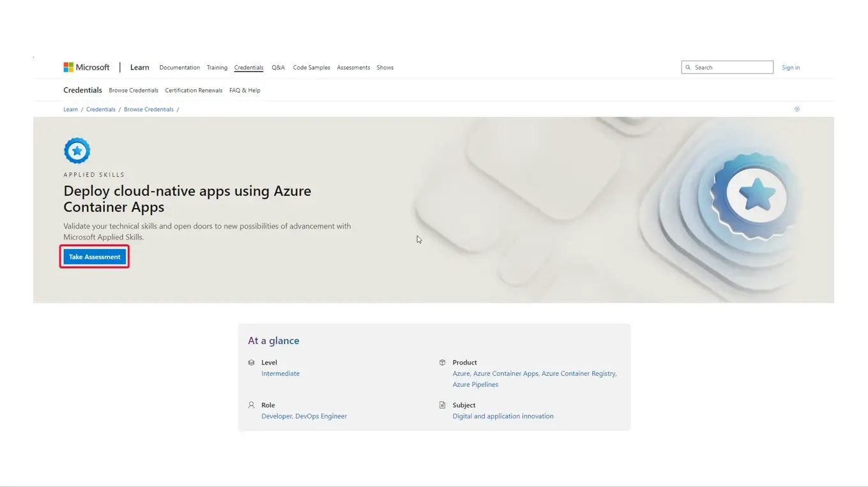
Task: Click the Applied Skills badge icon
Action: pos(77,151)
